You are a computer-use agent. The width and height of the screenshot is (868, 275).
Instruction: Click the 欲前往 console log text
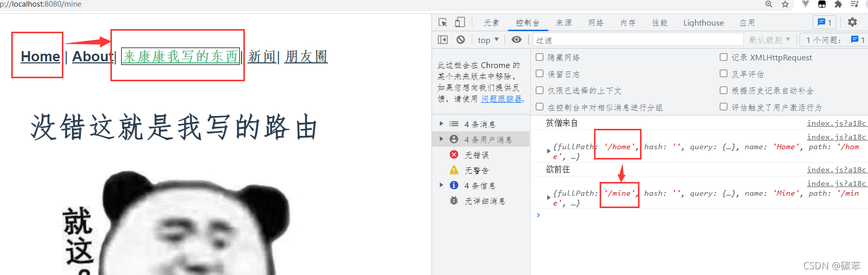(x=558, y=170)
